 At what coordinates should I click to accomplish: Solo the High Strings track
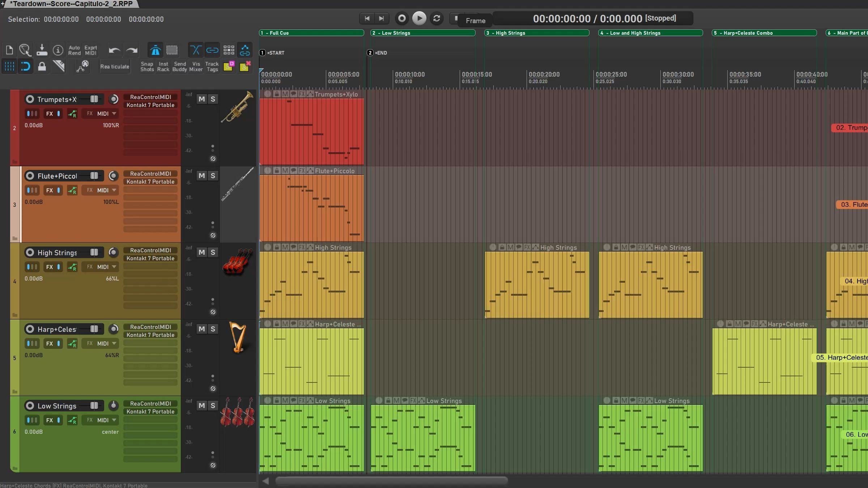pos(213,252)
